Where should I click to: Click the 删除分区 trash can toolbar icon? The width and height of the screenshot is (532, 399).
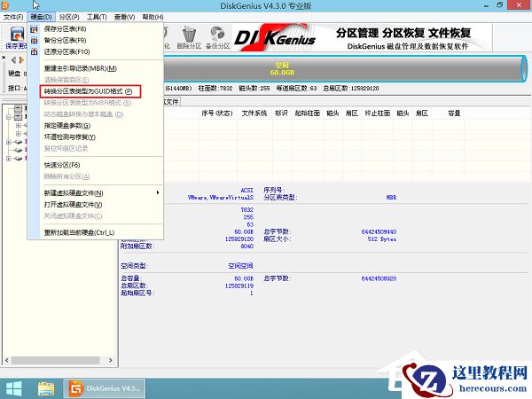(x=189, y=38)
